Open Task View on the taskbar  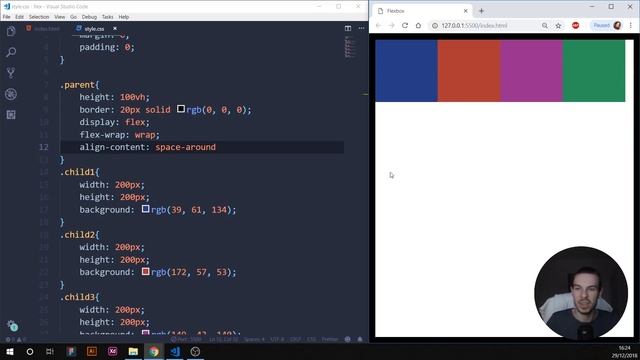point(50,351)
